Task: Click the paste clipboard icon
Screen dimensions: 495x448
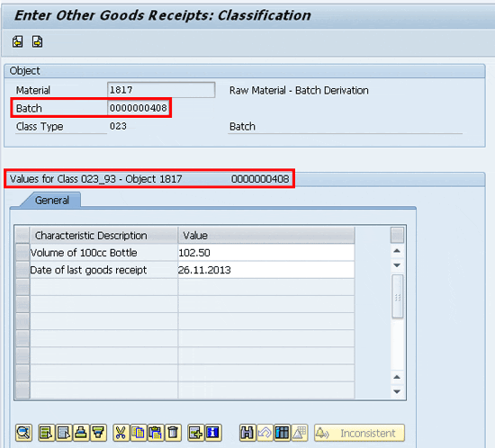Action: 156,433
